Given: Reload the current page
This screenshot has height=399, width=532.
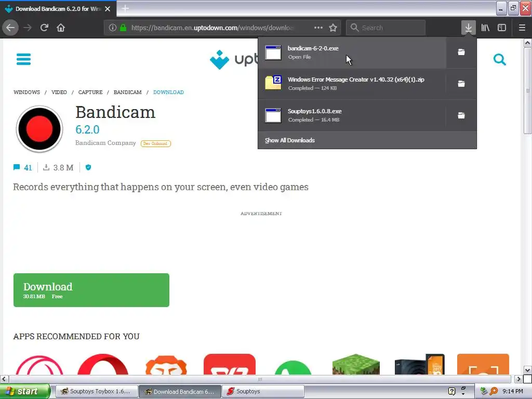Looking at the screenshot, I should coord(44,28).
